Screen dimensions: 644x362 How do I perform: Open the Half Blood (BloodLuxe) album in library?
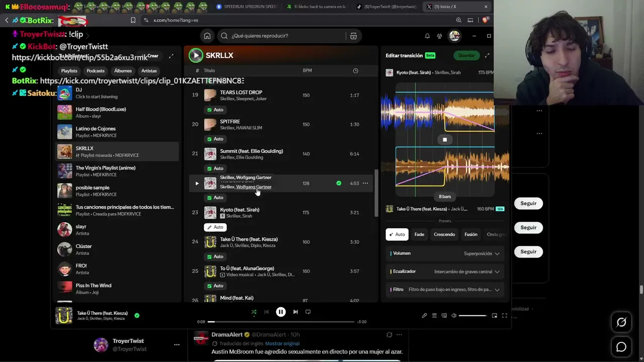click(117, 112)
